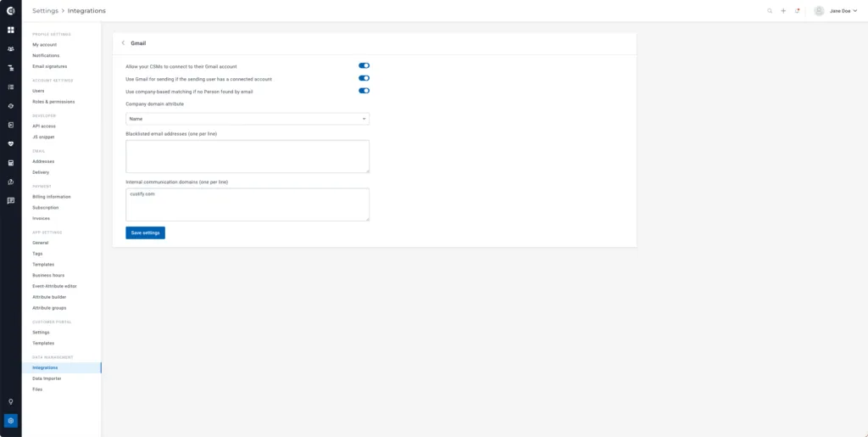Open JS snippet page
The image size is (868, 437).
(x=43, y=137)
